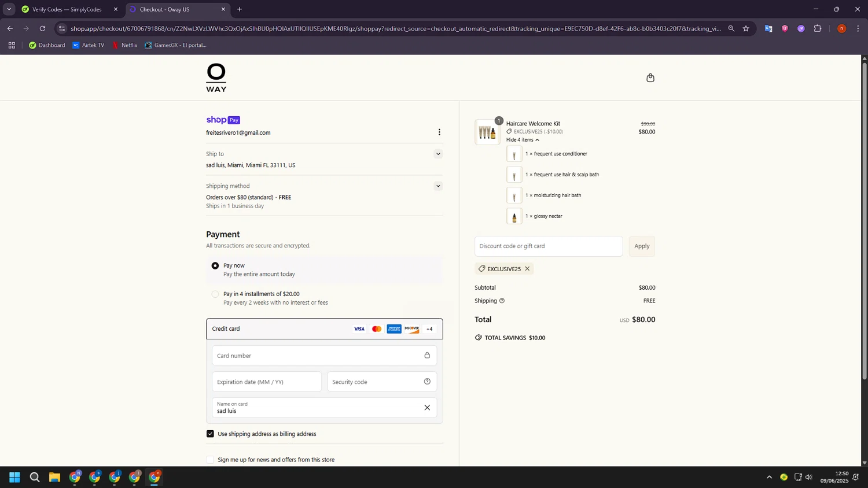Viewport: 868px width, 488px height.
Task: Click the Discover card icon
Action: pos(411,329)
